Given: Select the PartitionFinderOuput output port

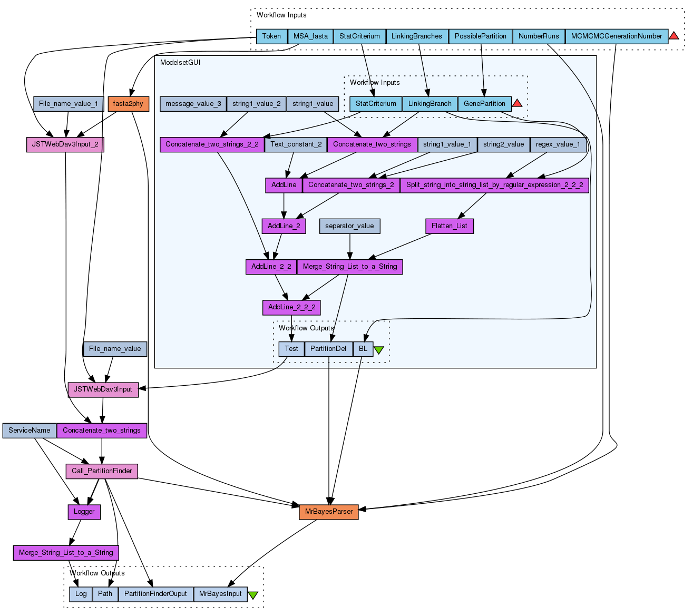Looking at the screenshot, I should coord(155,594).
